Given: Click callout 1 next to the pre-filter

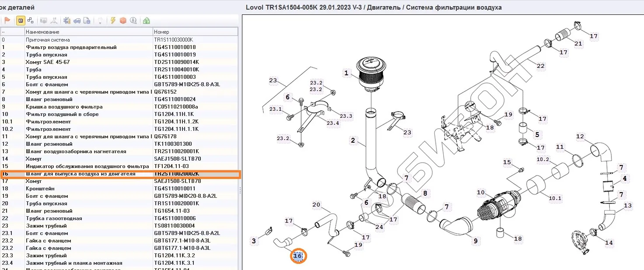Looking at the screenshot, I should pyautogui.click(x=346, y=73).
